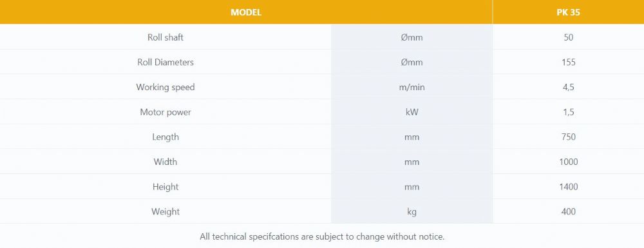Viewport: 644px width, 248px height.
Task: Click the Roll shaft row label
Action: (x=166, y=37)
